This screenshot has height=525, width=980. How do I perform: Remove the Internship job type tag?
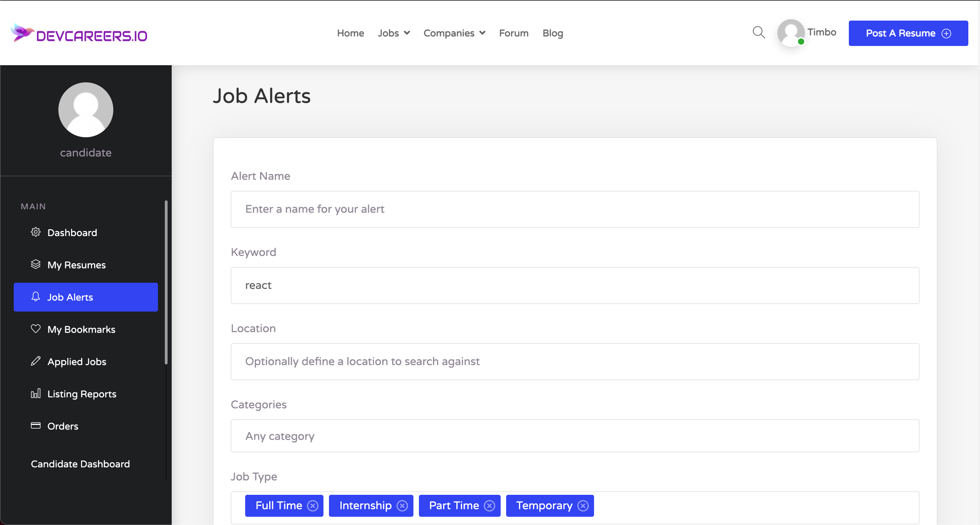click(x=402, y=505)
